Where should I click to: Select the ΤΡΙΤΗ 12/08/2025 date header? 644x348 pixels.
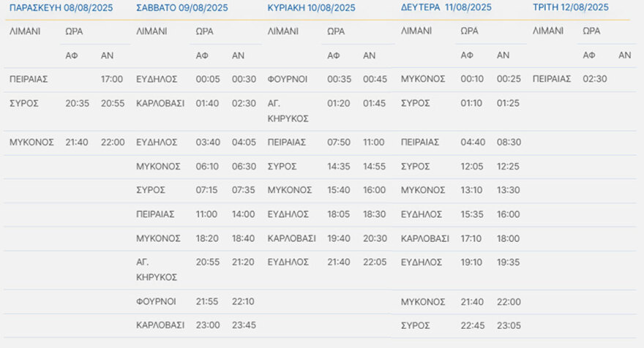click(x=570, y=8)
